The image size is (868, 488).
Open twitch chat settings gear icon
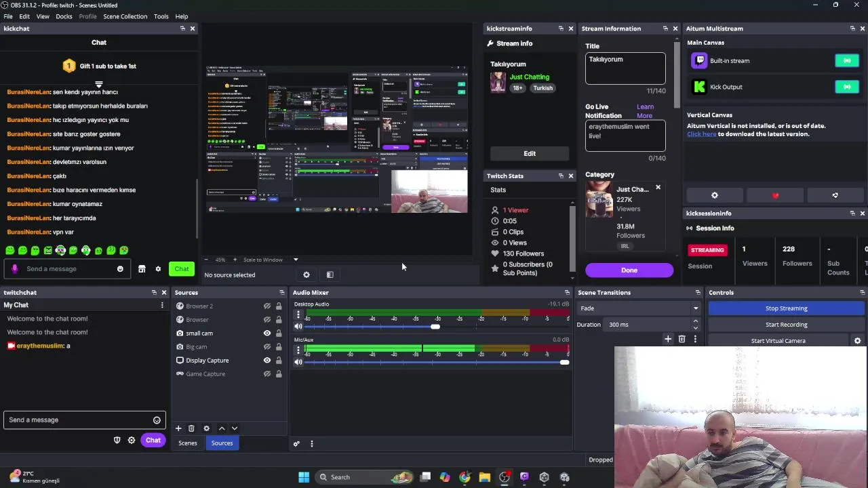tap(132, 441)
